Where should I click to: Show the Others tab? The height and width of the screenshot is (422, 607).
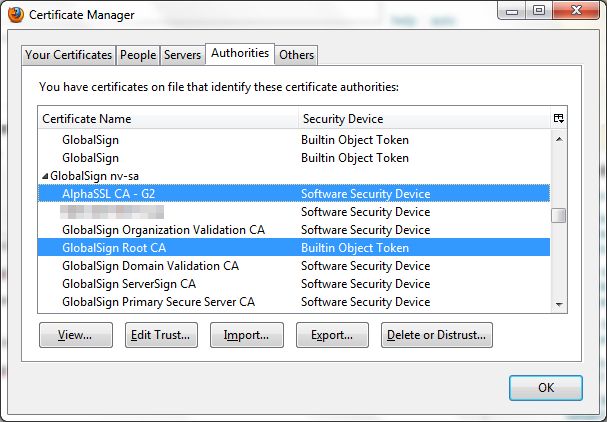pos(297,55)
